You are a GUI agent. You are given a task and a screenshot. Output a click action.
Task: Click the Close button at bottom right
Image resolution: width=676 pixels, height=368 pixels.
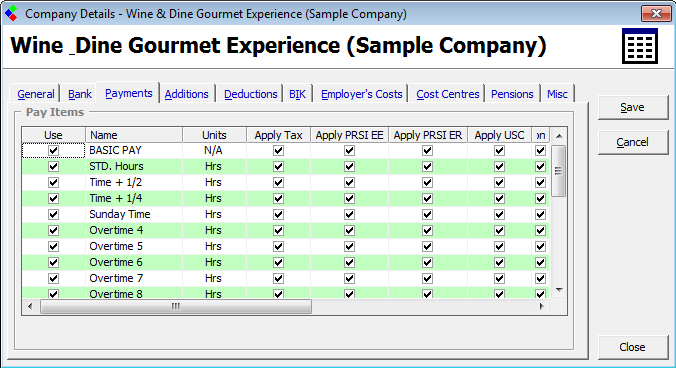tap(632, 347)
